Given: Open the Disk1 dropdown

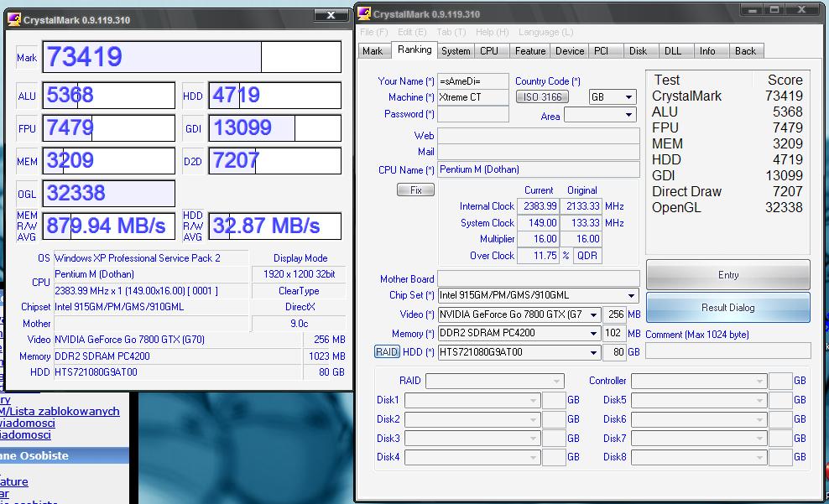Looking at the screenshot, I should click(472, 400).
